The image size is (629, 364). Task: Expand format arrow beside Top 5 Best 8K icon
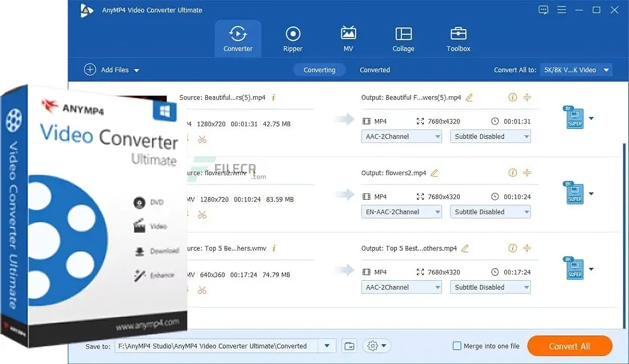[591, 269]
